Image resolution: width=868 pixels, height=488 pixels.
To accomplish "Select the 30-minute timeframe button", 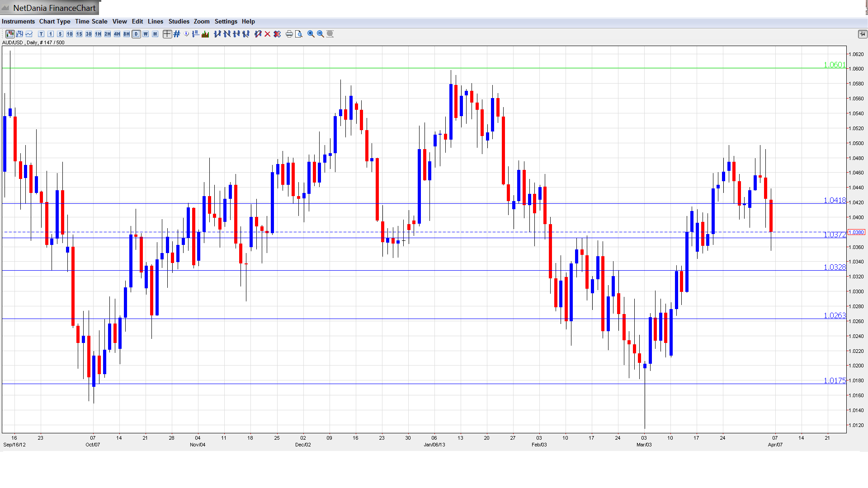I will tap(88, 34).
